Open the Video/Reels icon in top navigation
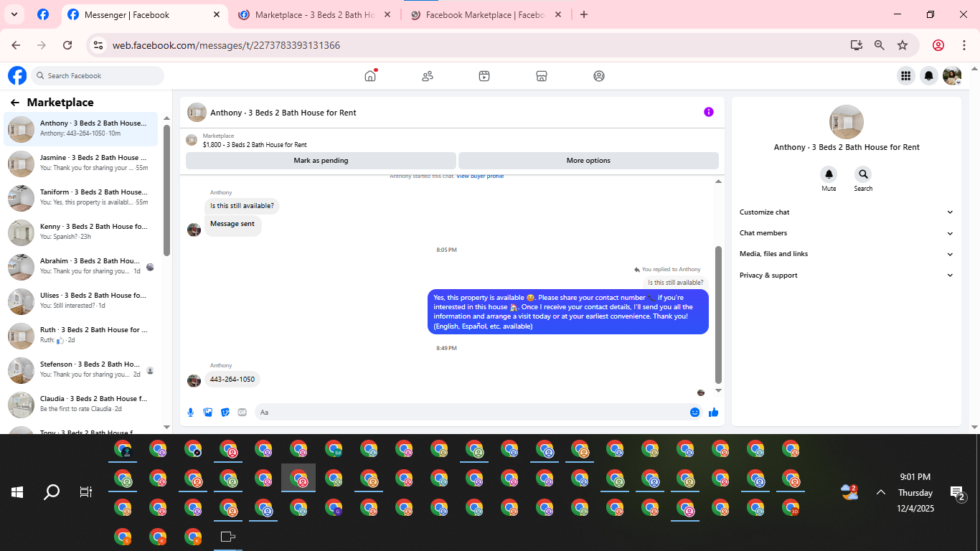 (x=484, y=75)
